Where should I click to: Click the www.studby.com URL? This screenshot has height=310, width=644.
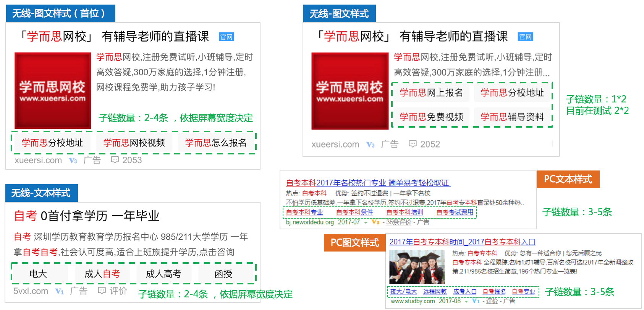(413, 301)
